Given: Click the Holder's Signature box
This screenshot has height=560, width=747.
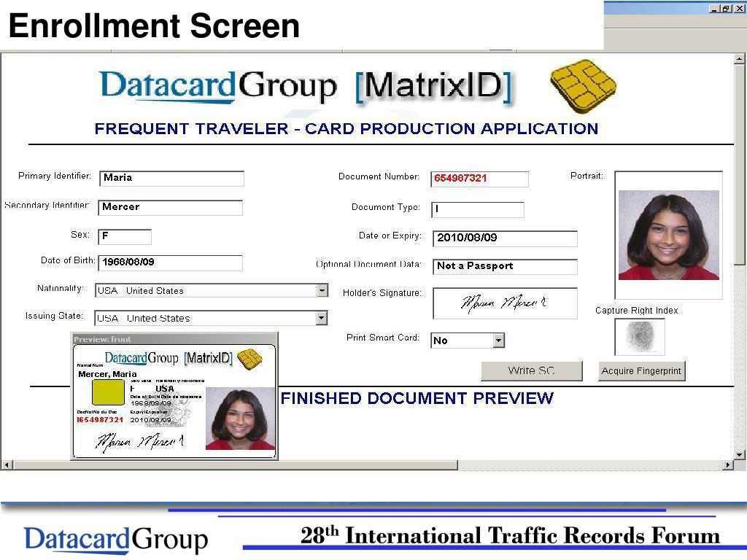Looking at the screenshot, I should click(x=505, y=303).
